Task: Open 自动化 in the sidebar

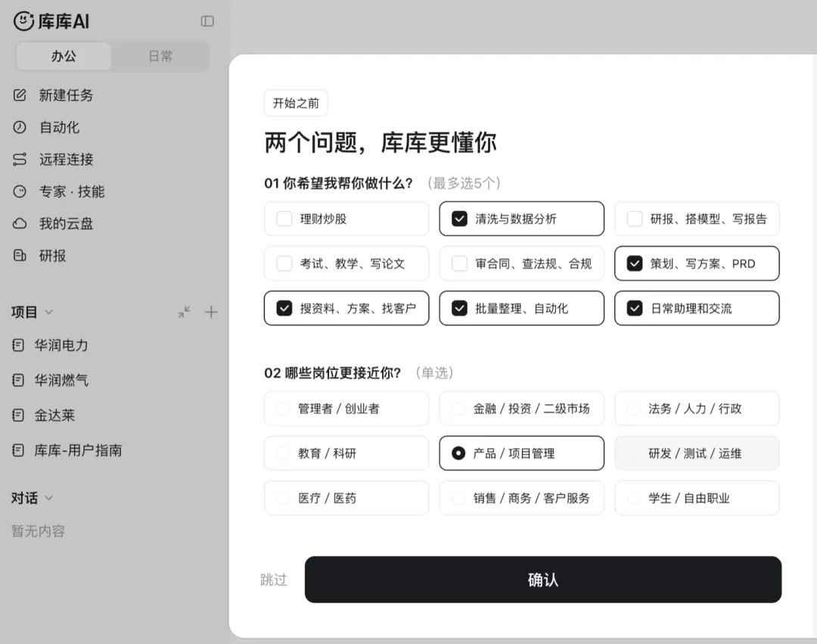Action: pos(60,127)
